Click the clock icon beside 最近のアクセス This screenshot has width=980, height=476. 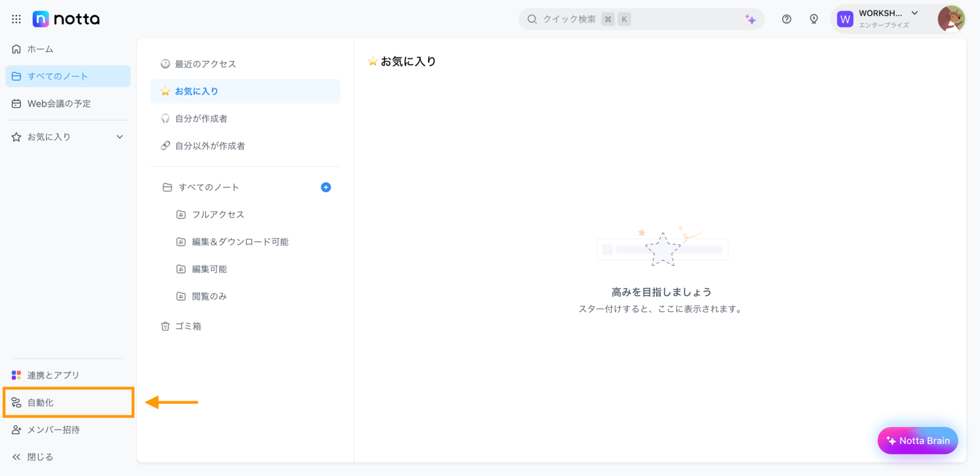[165, 64]
